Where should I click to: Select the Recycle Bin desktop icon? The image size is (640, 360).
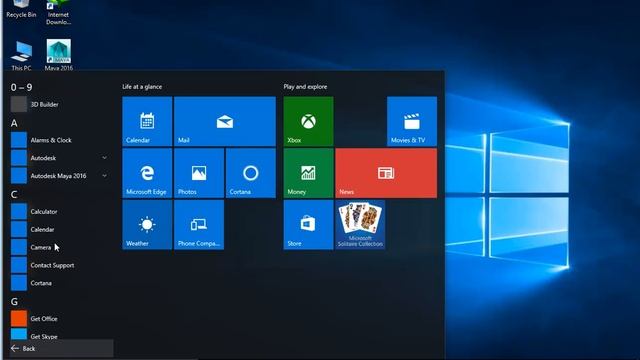click(x=21, y=9)
